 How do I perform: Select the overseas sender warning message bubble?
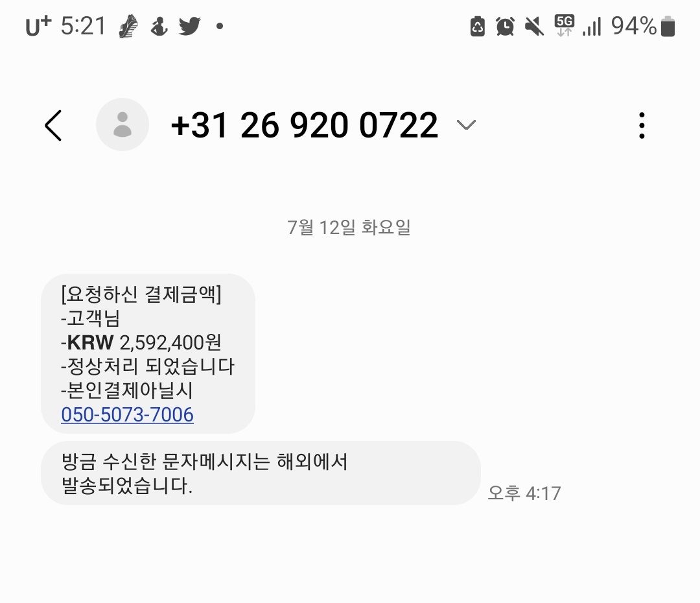point(261,473)
